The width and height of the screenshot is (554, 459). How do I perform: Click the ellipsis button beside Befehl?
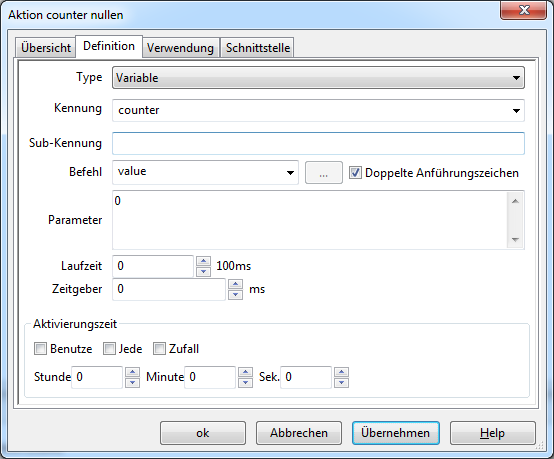[324, 172]
